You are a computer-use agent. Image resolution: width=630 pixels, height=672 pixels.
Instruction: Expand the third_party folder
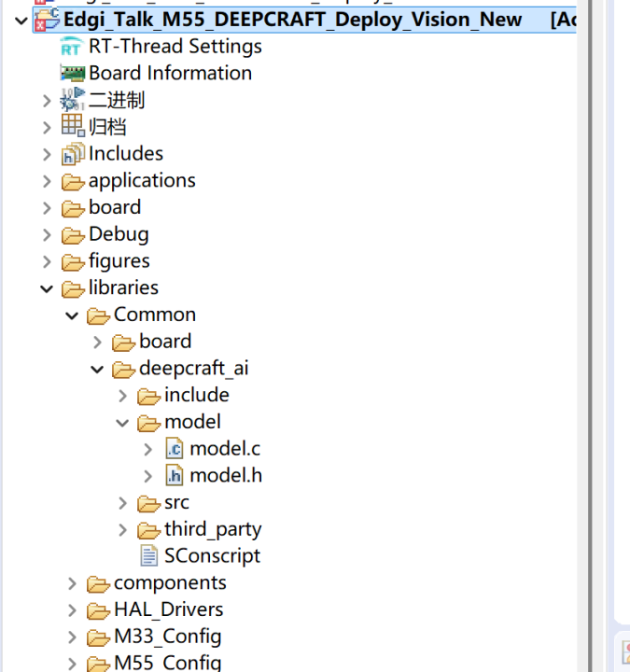click(x=123, y=530)
